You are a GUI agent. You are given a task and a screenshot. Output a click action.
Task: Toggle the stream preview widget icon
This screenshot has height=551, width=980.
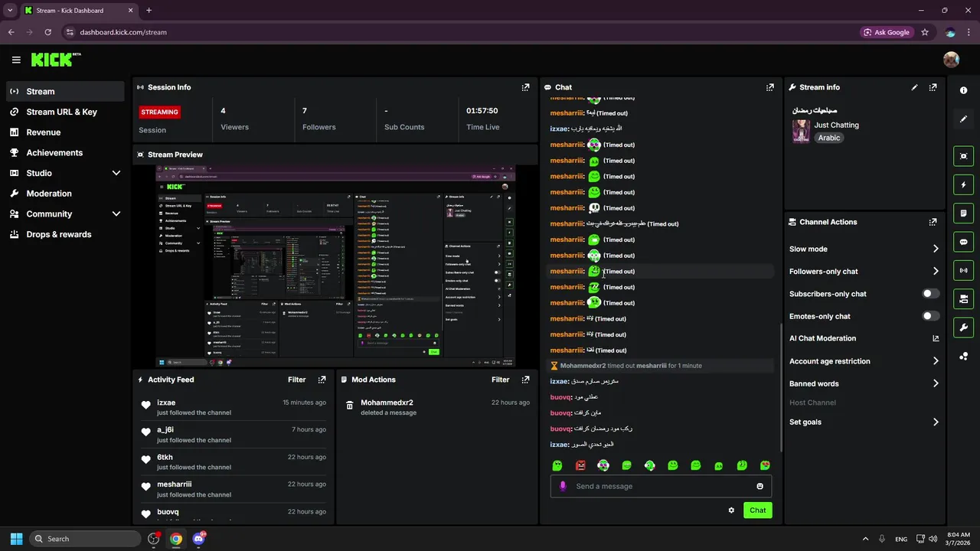(x=963, y=156)
